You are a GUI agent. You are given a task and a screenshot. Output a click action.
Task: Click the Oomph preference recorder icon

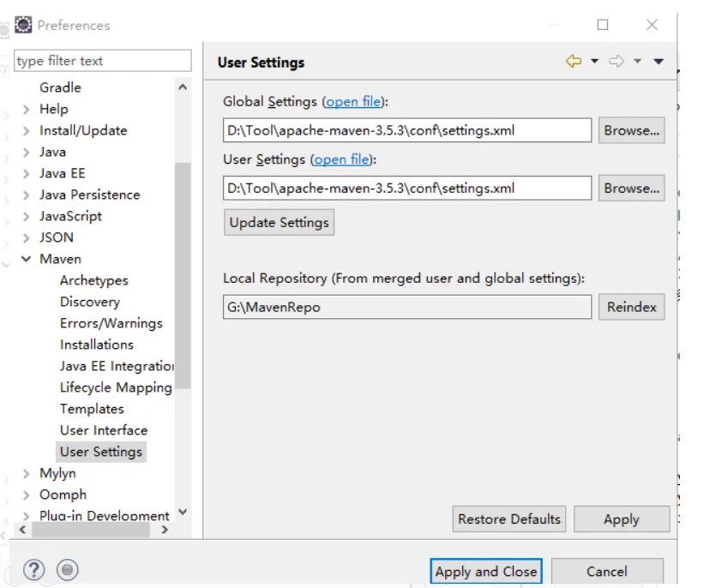point(68,570)
